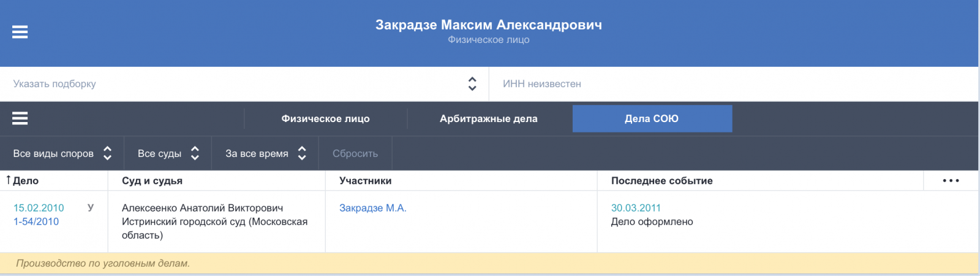Click the ИНН неизвестен field
Screen dimensions: 980x276
click(x=734, y=84)
